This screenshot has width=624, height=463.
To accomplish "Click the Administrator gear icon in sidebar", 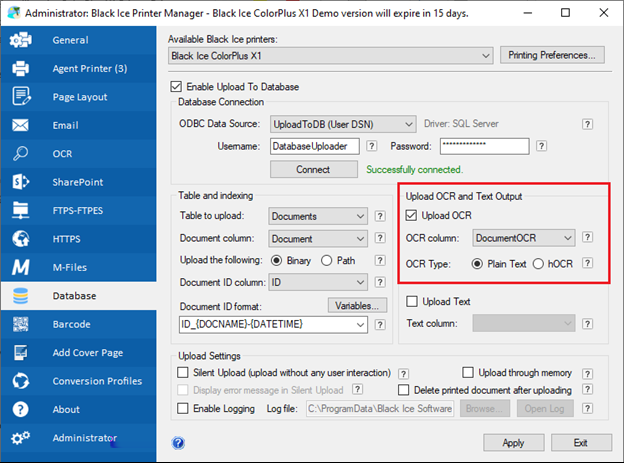I will [21, 438].
